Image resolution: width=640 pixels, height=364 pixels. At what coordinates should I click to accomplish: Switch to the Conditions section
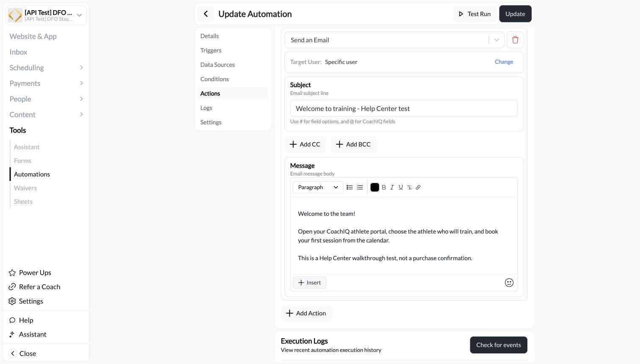pyautogui.click(x=233, y=79)
